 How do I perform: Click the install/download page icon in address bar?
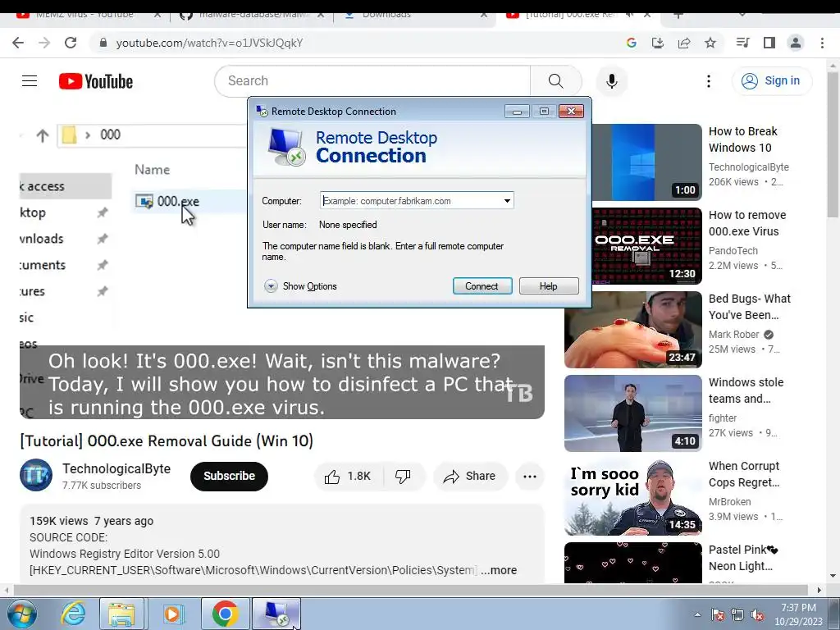tap(657, 43)
